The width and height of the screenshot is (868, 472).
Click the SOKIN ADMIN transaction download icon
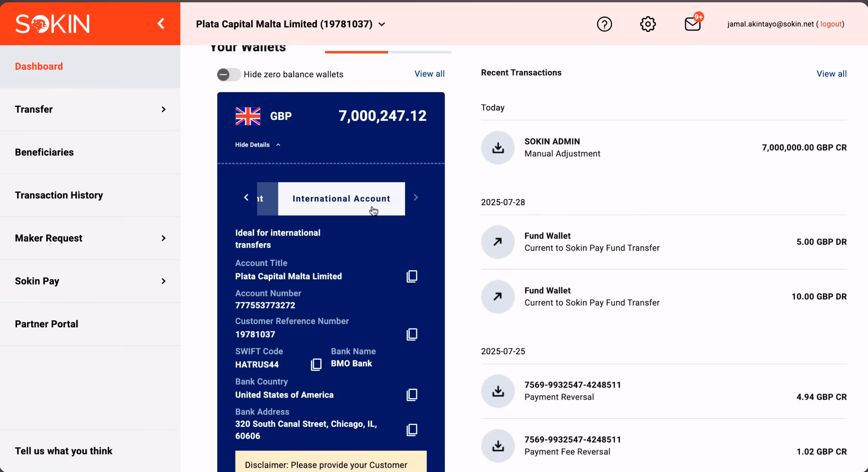(498, 148)
